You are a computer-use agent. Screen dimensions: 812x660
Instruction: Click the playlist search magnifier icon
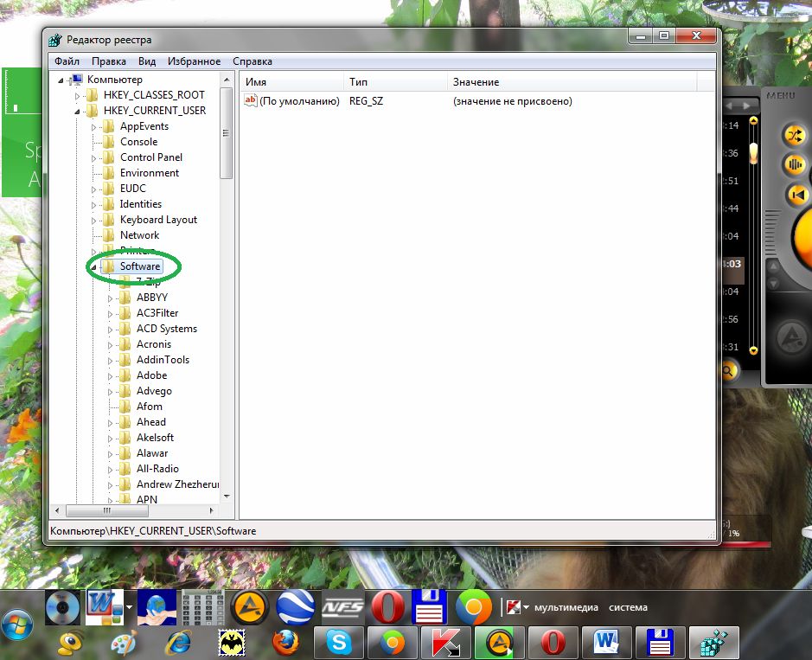[728, 371]
